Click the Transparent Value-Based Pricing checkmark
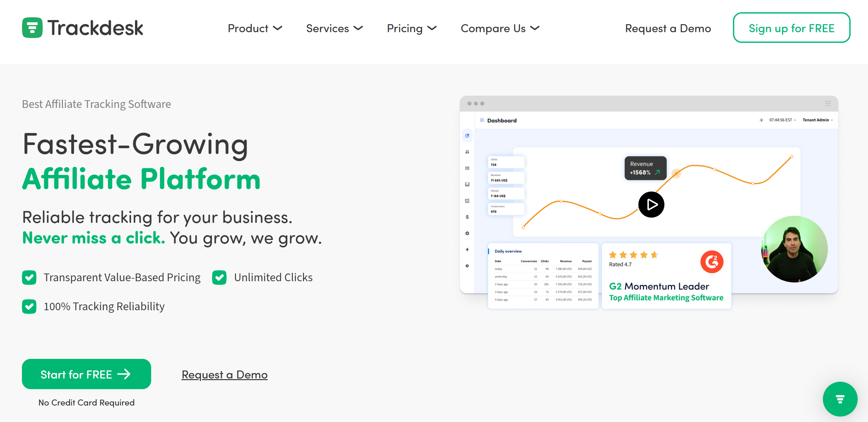 (x=29, y=277)
